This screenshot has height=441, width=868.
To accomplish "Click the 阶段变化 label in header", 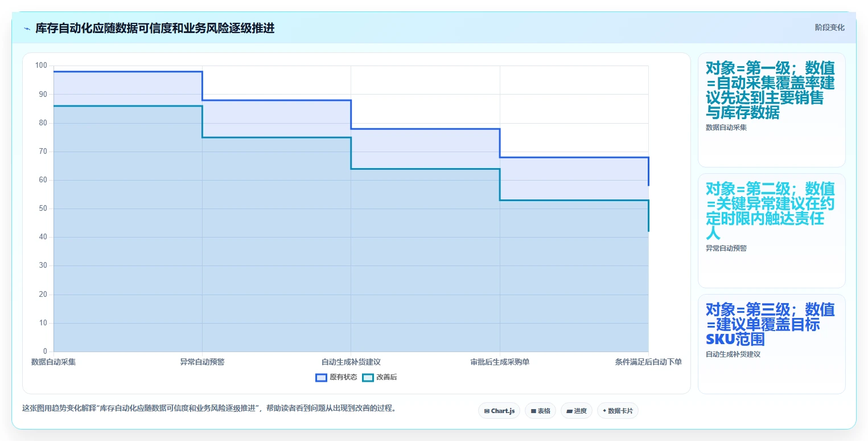I will click(830, 27).
